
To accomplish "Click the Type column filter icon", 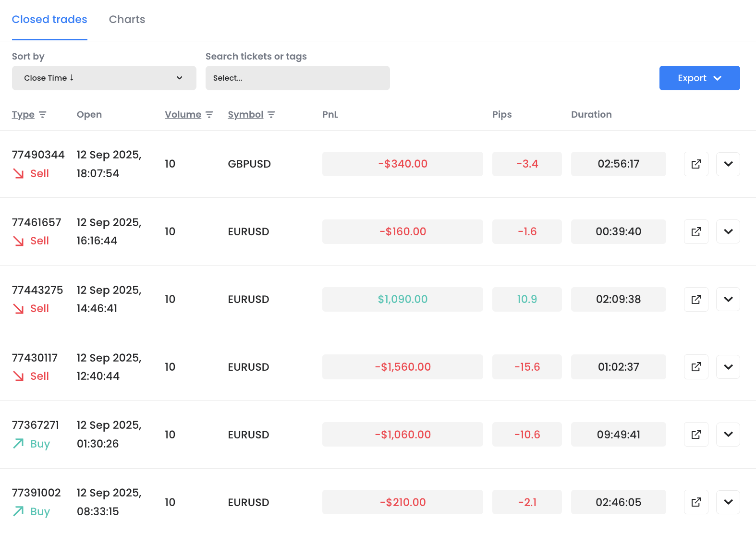I will (x=43, y=115).
